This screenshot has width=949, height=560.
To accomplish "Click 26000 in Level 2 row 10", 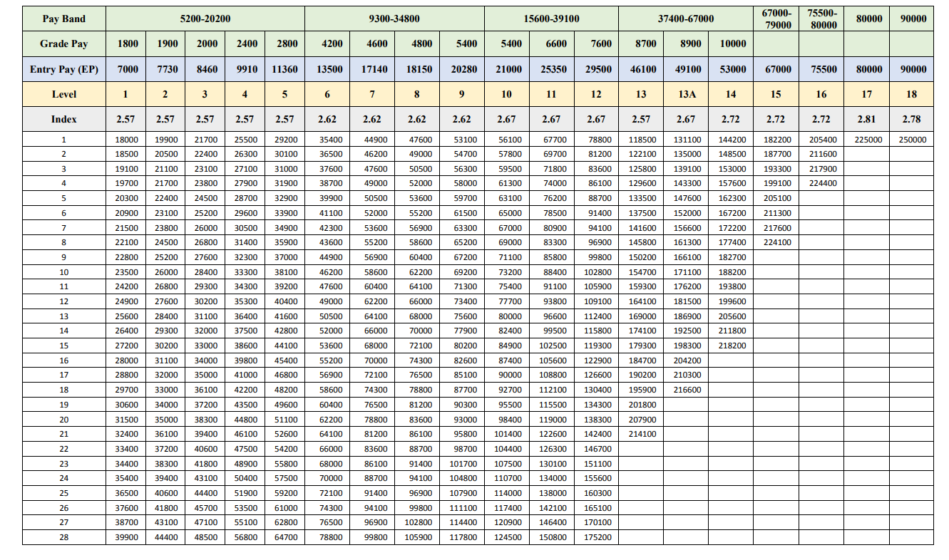I will [x=167, y=272].
